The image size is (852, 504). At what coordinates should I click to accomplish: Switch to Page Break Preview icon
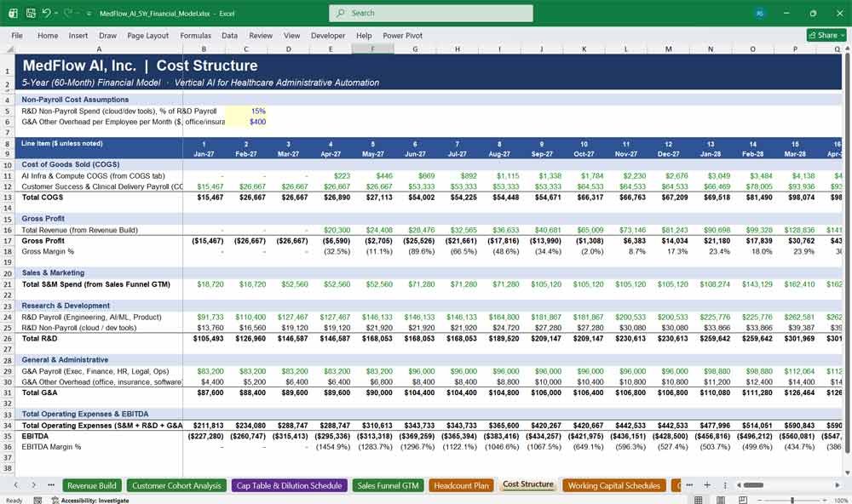pyautogui.click(x=743, y=500)
